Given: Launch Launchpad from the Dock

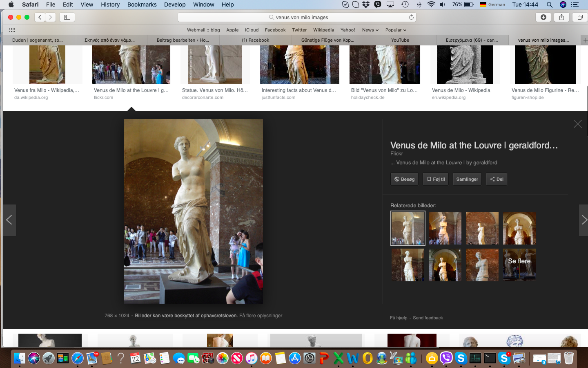Looking at the screenshot, I should (48, 358).
